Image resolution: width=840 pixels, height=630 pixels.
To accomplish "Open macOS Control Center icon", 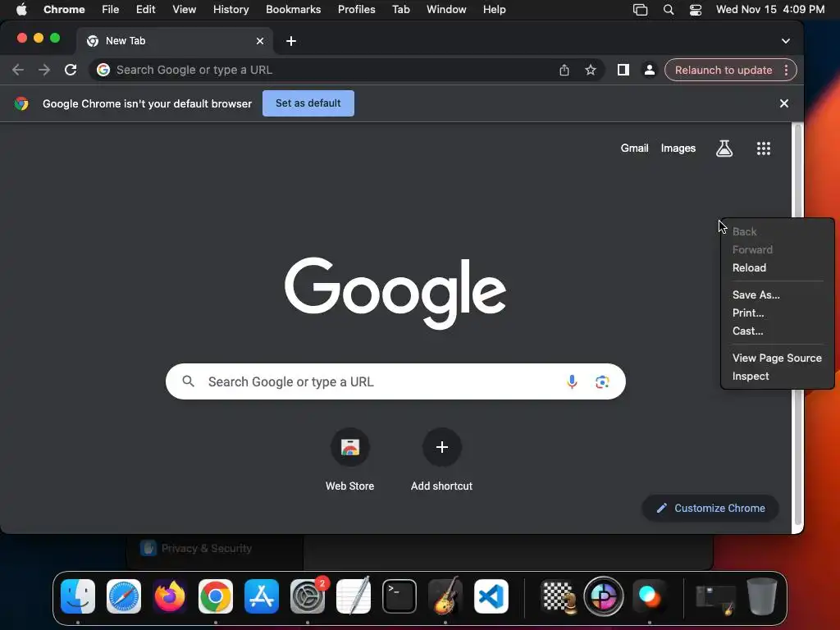I will pyautogui.click(x=696, y=10).
